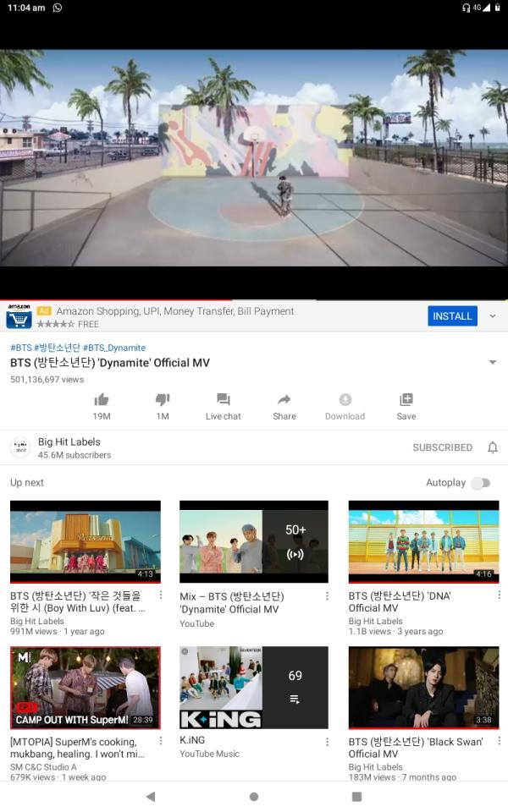Tap the thumbs-up like icon
508x812 pixels.
102,399
